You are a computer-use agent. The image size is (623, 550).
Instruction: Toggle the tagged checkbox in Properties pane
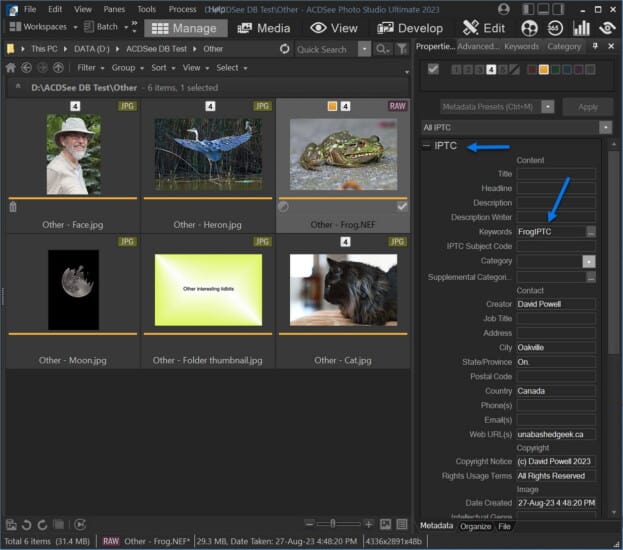pyautogui.click(x=433, y=69)
